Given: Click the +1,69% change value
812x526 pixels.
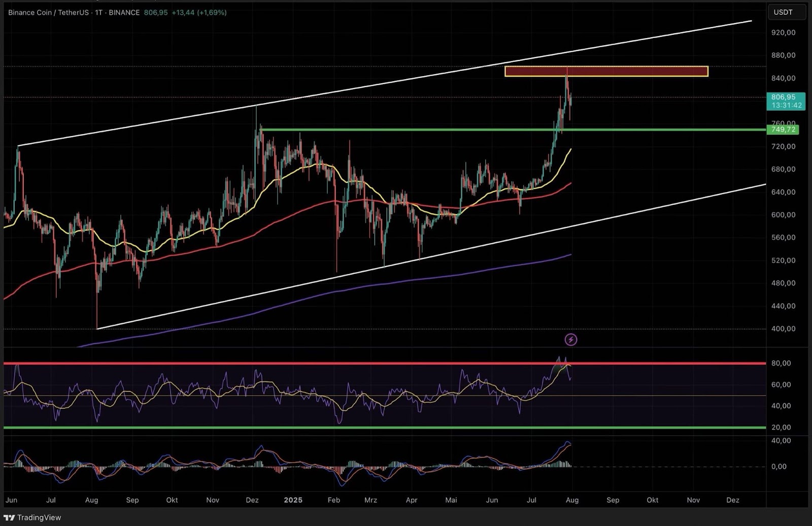Looking at the screenshot, I should pyautogui.click(x=213, y=13).
